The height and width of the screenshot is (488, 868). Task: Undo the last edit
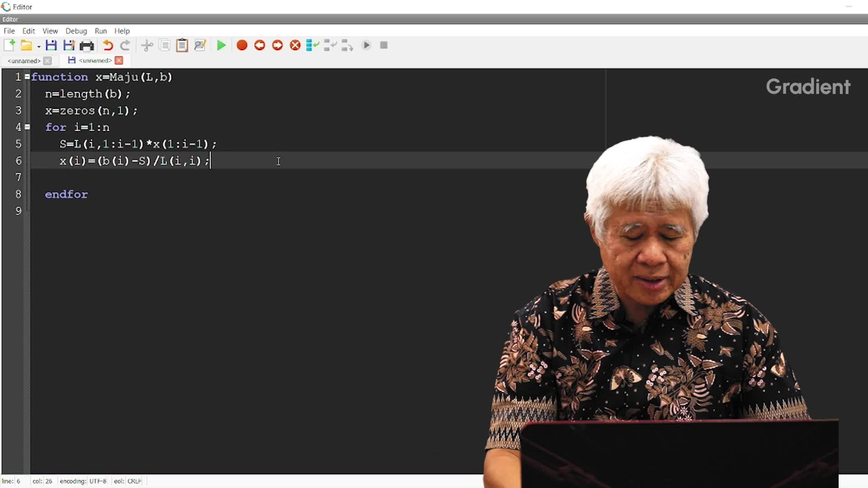(108, 45)
